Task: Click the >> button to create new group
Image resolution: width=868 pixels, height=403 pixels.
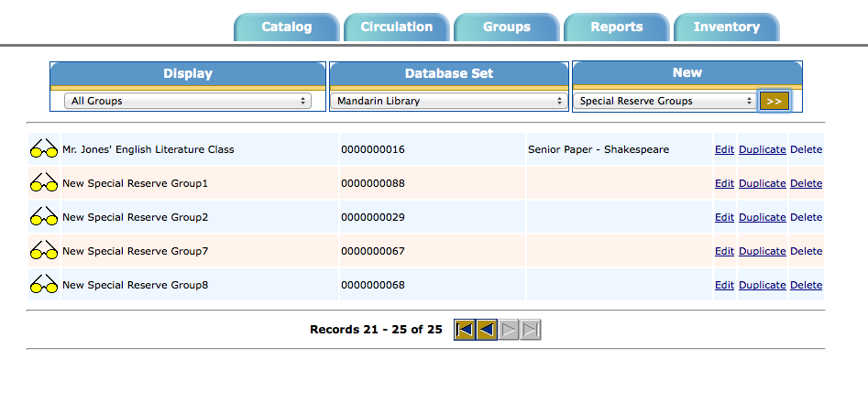Action: point(774,101)
